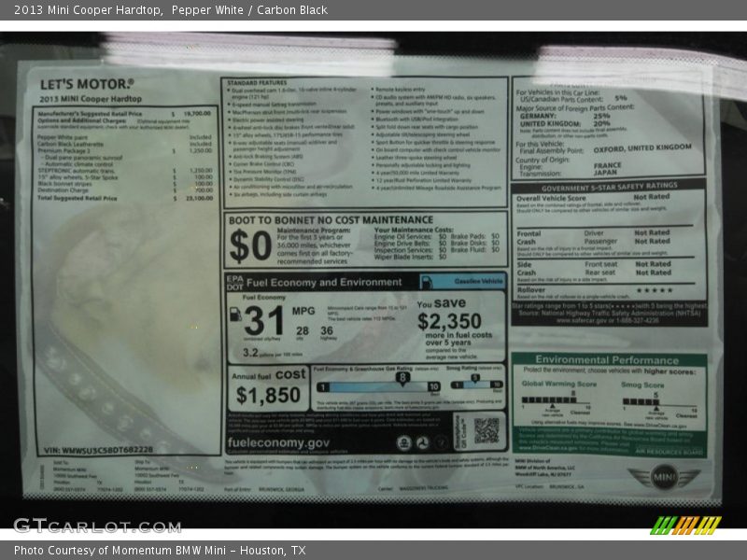Click the QR code on fuel label

pos(486,429)
